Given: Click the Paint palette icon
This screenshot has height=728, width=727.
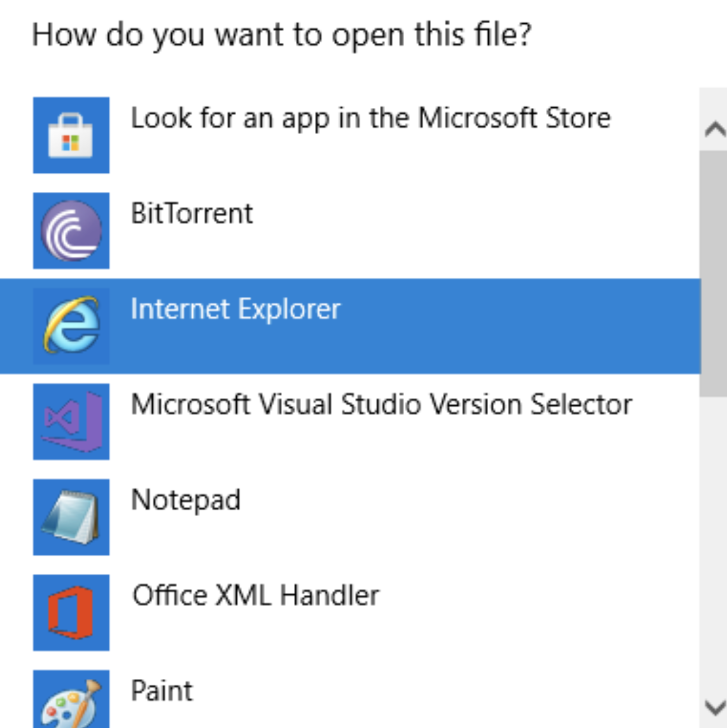Looking at the screenshot, I should click(x=71, y=699).
